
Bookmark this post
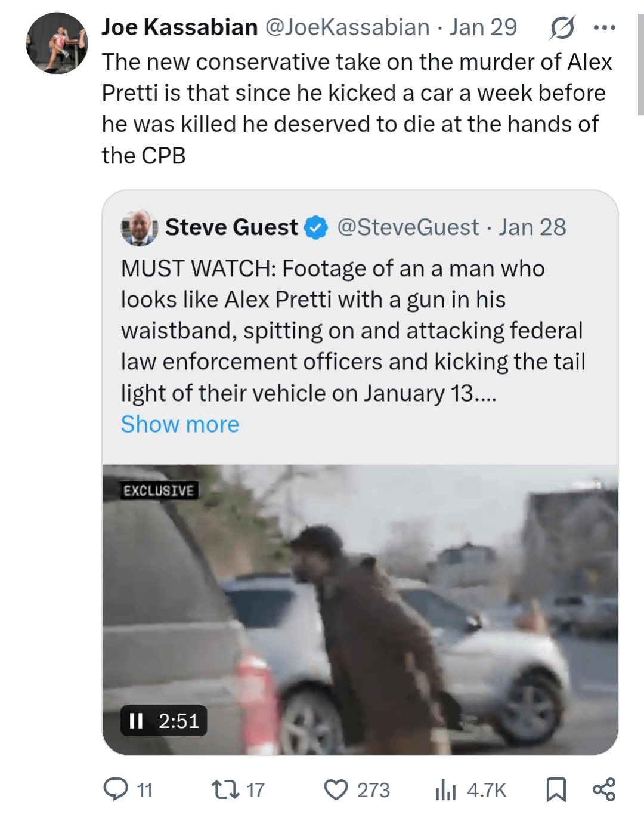click(x=556, y=789)
